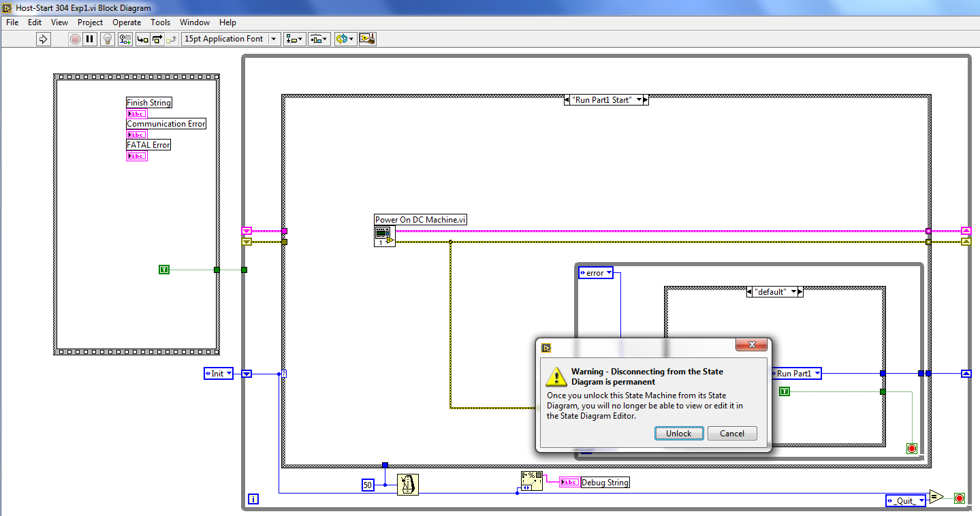980x516 pixels.
Task: Select the Finish String abc terminal
Action: (137, 114)
